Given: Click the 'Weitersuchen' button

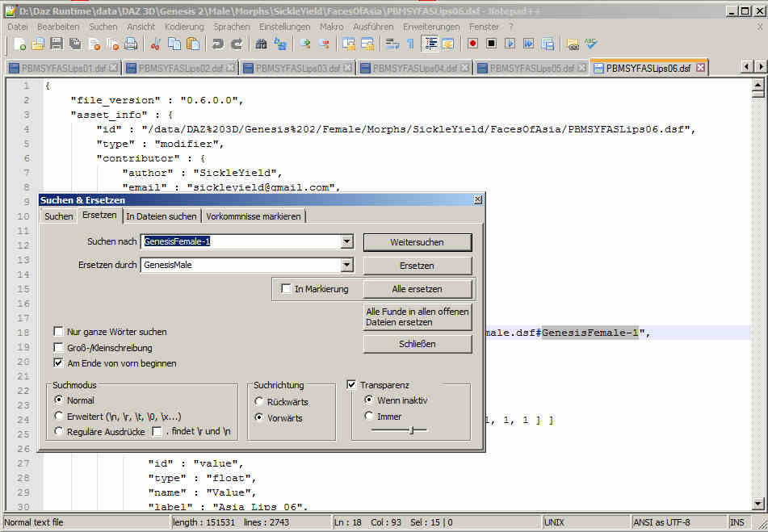Looking at the screenshot, I should tap(418, 242).
